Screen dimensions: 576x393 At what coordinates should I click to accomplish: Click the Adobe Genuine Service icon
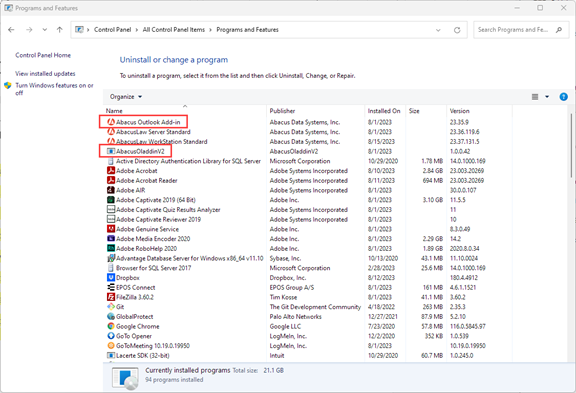point(111,229)
